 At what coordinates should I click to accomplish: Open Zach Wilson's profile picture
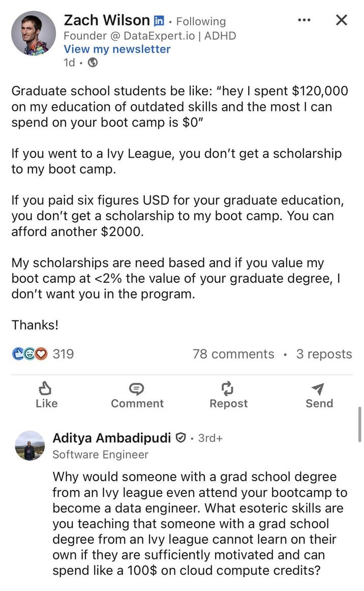point(33,34)
